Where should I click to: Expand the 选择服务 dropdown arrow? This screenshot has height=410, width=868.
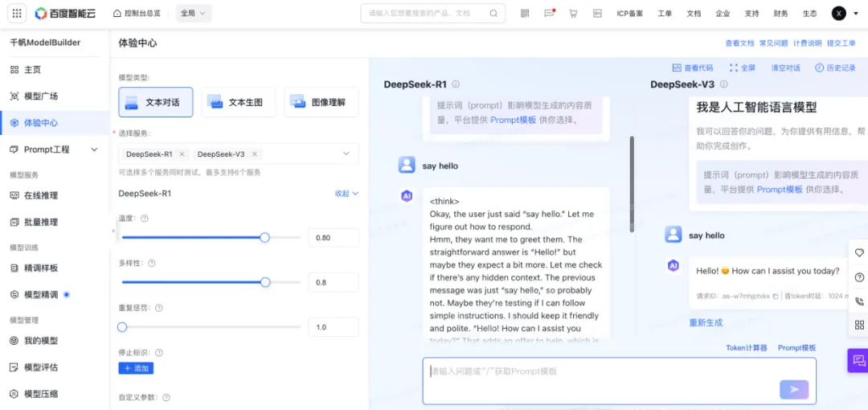click(346, 154)
